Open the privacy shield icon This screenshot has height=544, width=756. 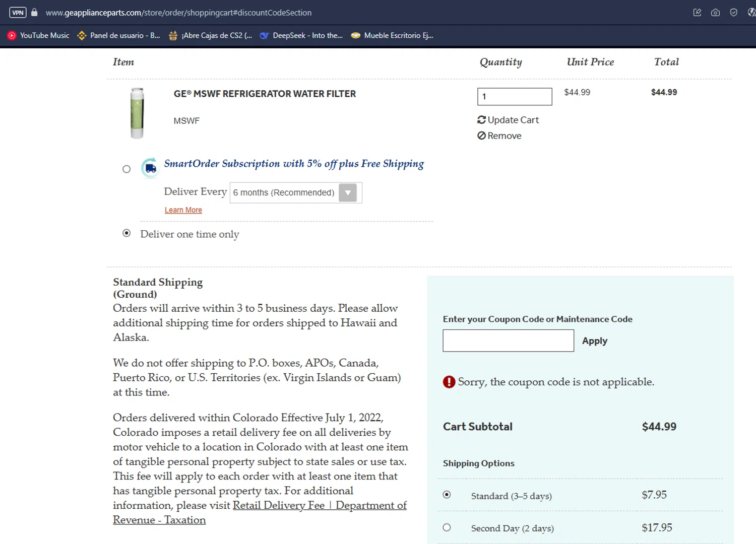click(733, 13)
